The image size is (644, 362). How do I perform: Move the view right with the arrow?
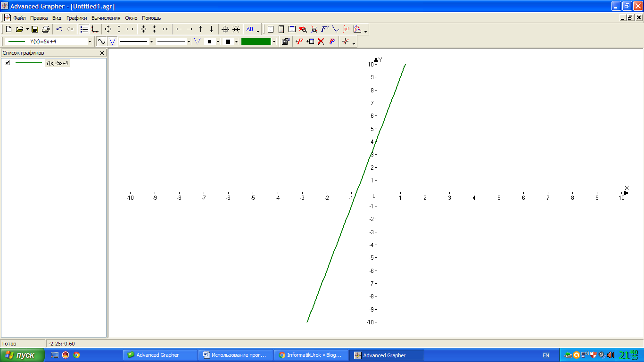coord(190,29)
